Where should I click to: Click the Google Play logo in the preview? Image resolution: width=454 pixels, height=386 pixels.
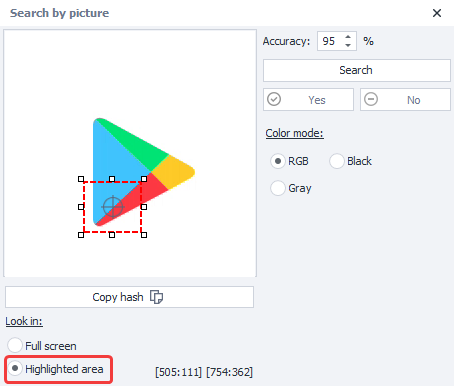pyautogui.click(x=144, y=172)
